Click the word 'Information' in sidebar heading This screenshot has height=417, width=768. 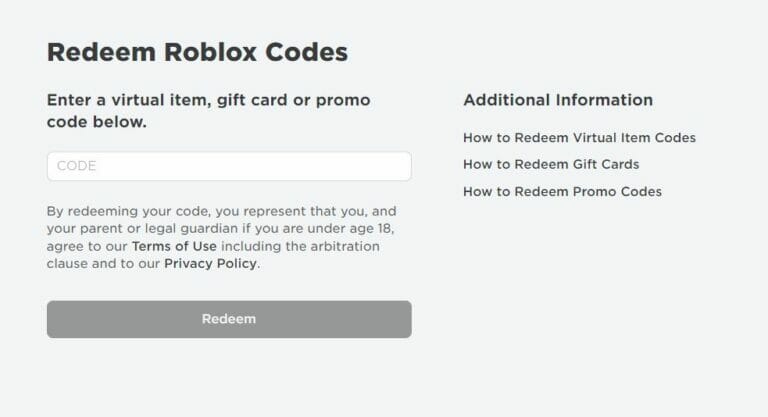point(602,100)
